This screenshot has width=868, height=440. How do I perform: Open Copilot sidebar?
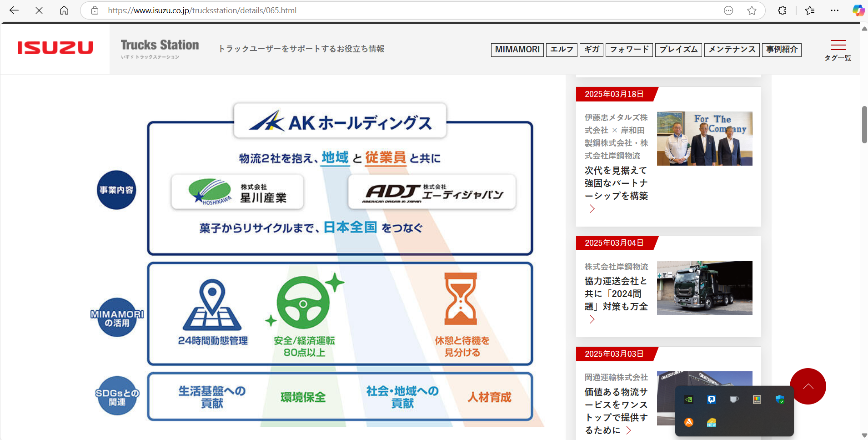[x=858, y=10]
